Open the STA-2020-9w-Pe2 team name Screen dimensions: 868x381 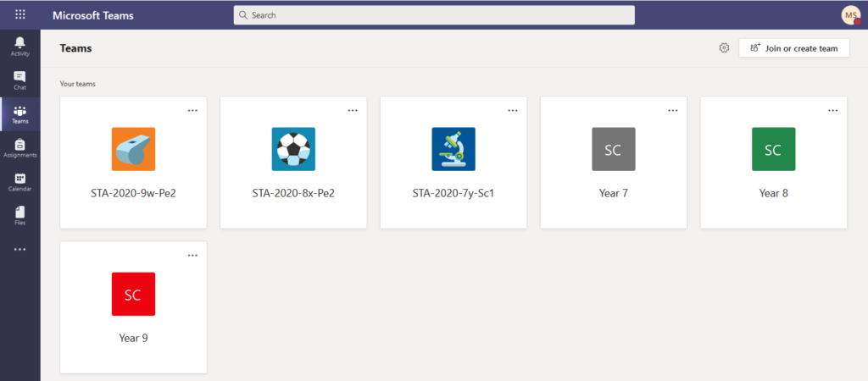click(133, 194)
